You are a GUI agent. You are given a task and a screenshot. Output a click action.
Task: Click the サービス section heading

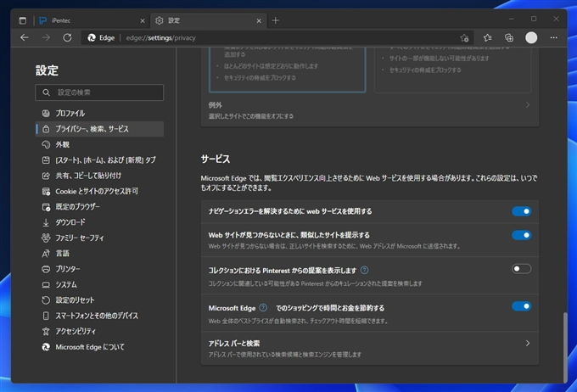pos(216,159)
